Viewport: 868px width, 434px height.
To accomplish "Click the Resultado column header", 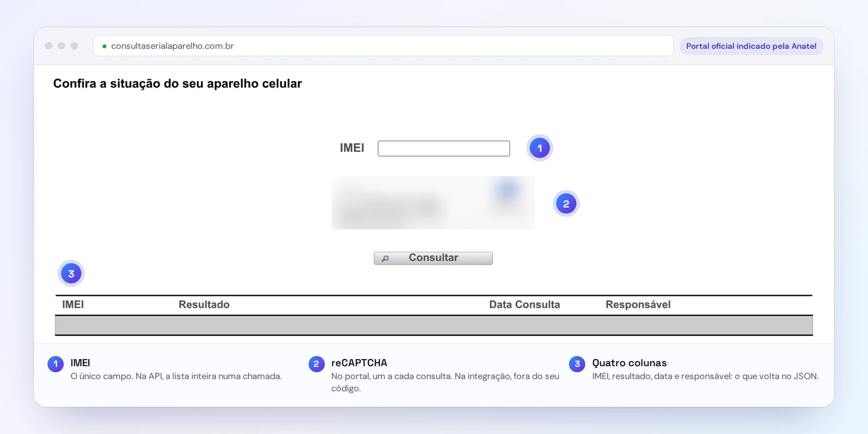I will 204,305.
